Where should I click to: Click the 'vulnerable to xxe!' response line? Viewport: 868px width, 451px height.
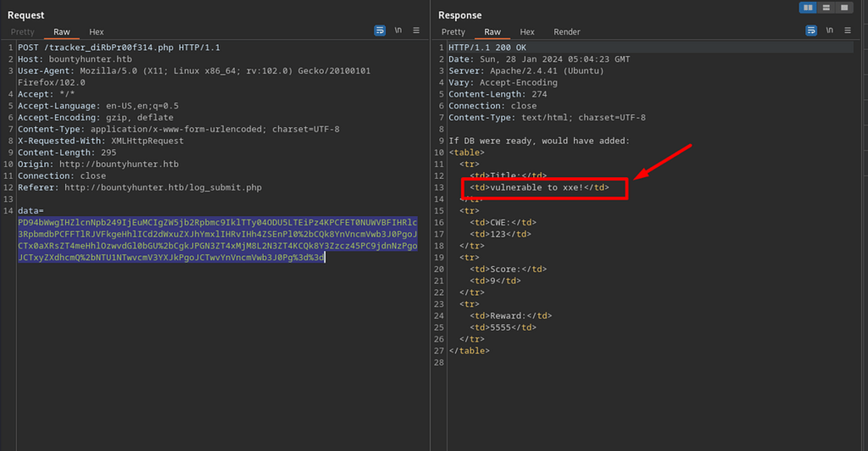click(x=540, y=187)
